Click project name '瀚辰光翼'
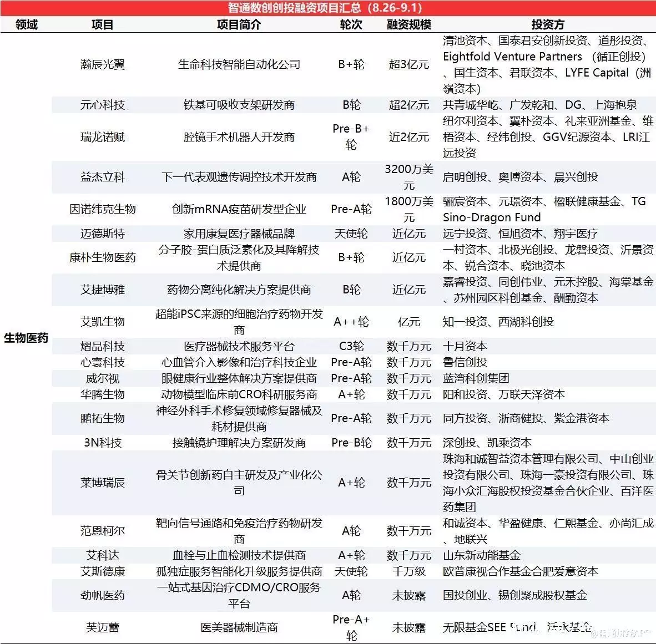Image resolution: width=656 pixels, height=644 pixels. [103, 64]
